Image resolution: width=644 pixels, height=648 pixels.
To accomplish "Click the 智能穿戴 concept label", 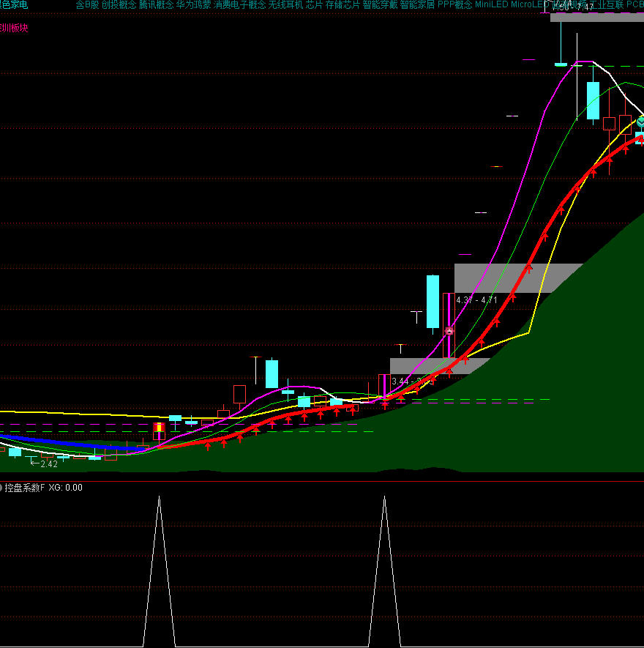I will point(380,4).
